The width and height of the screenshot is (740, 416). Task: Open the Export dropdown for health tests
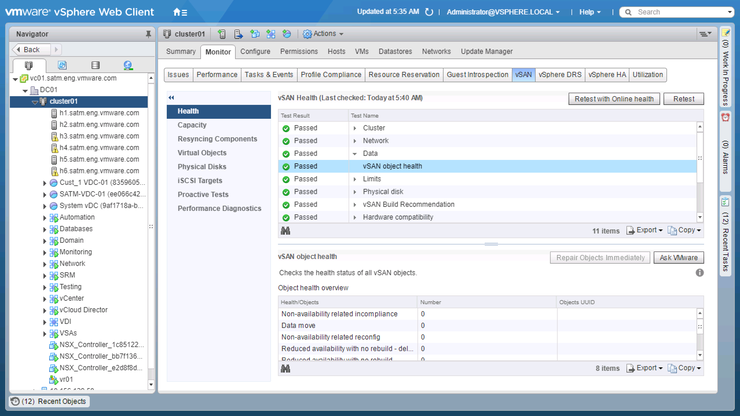[x=645, y=230]
